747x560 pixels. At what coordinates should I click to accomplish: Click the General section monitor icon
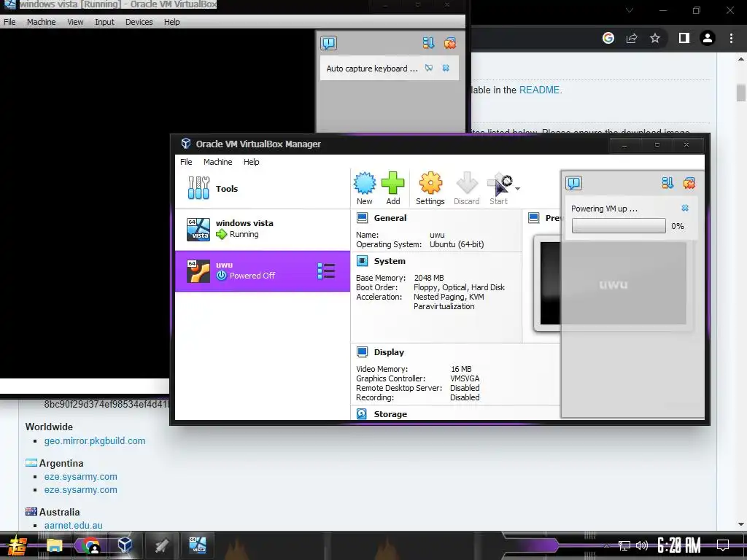point(362,218)
